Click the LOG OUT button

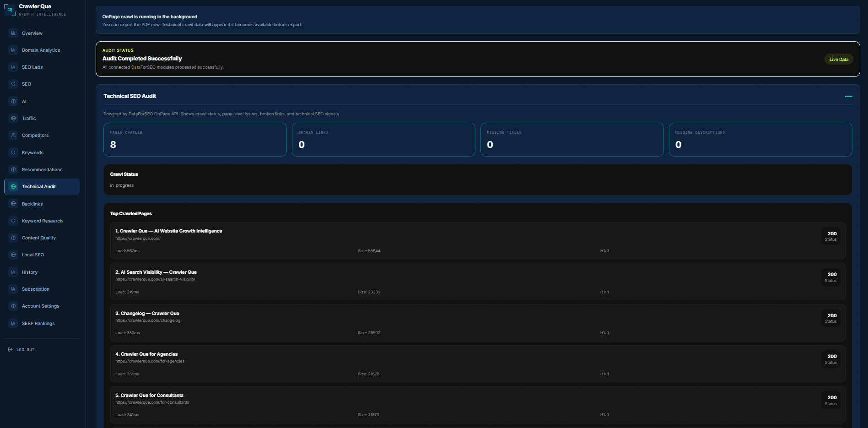(x=21, y=349)
